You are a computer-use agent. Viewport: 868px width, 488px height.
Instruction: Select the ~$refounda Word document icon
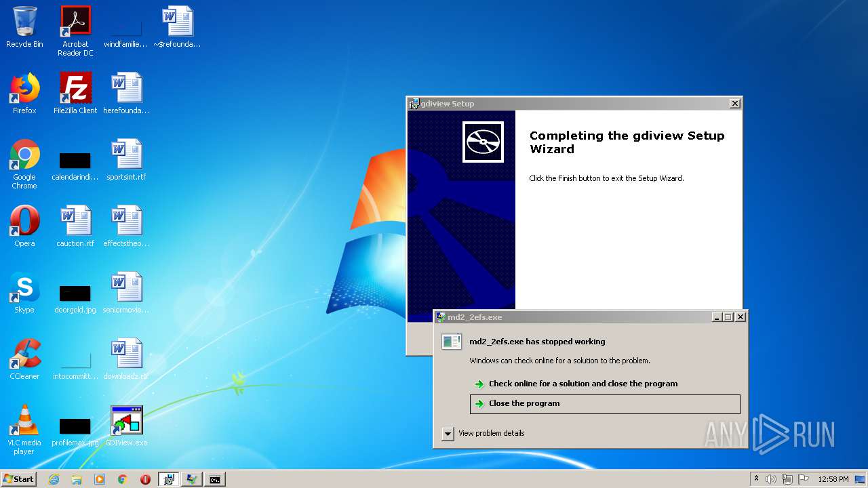tap(177, 27)
